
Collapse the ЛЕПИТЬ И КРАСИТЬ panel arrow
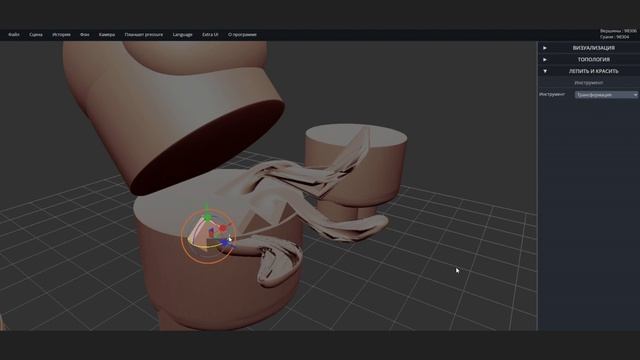[545, 71]
